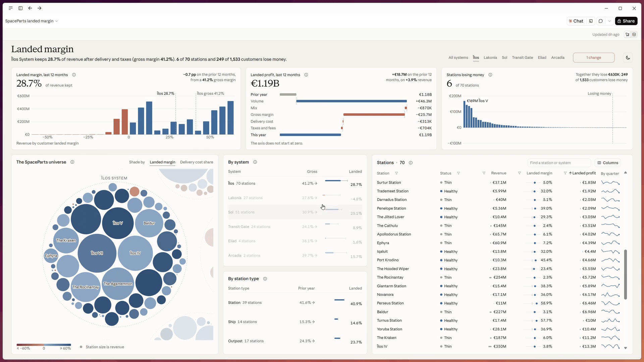Image resolution: width=644 pixels, height=362 pixels.
Task: Switch to the Sol system tab
Action: (x=504, y=57)
